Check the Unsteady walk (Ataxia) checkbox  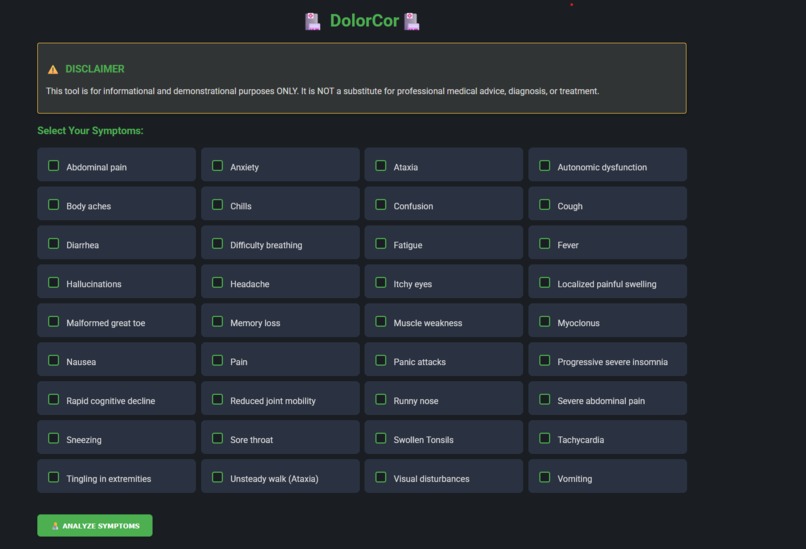point(217,477)
